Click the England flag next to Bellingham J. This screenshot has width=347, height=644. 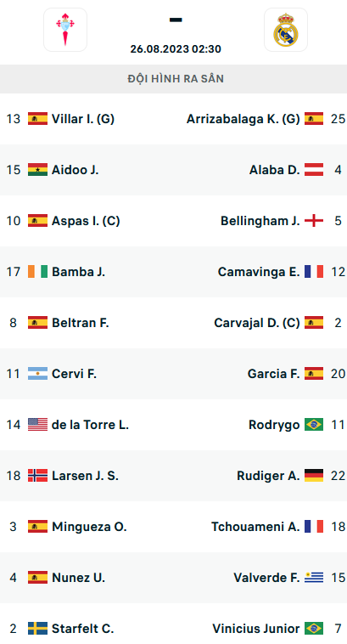pos(314,221)
